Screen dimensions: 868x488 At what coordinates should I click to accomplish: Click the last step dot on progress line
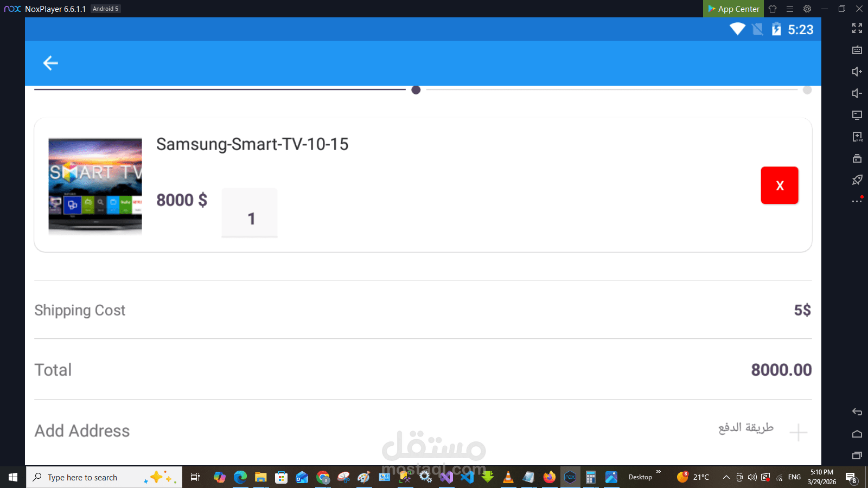pos(807,90)
